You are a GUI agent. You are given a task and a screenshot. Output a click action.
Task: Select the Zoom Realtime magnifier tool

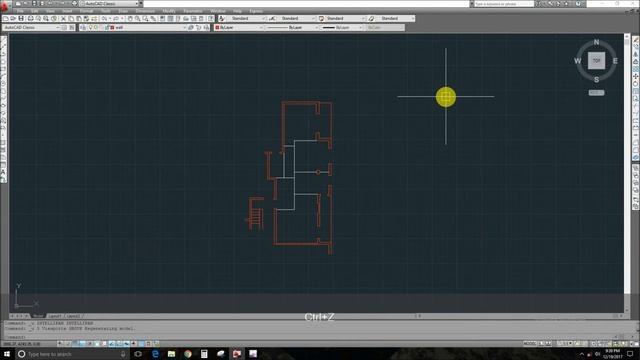coord(138,19)
